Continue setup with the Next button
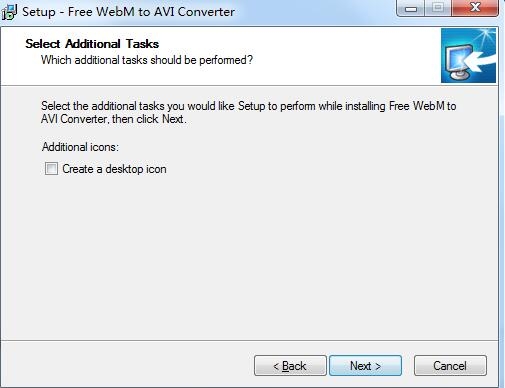Screen dimensions: 505x388 365,366
